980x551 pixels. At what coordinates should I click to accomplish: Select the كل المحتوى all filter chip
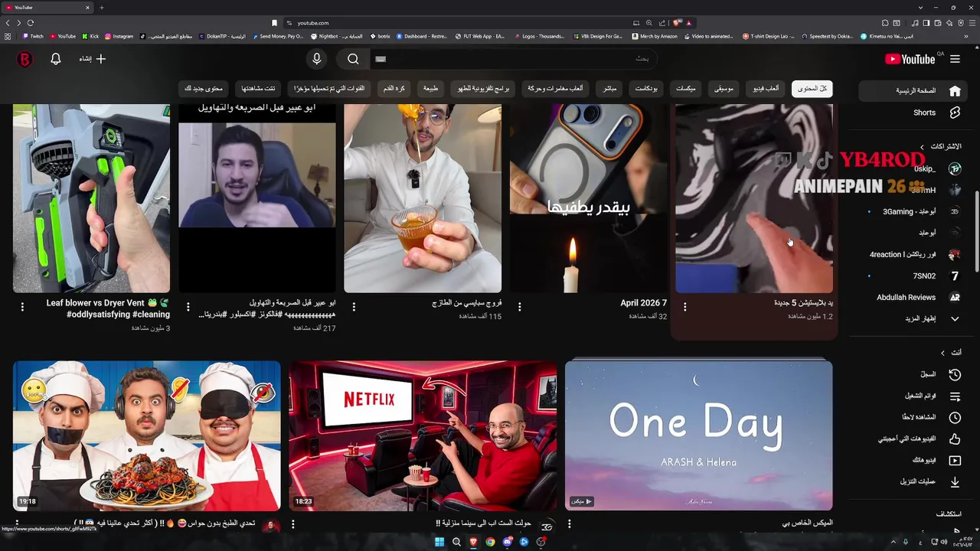point(812,89)
